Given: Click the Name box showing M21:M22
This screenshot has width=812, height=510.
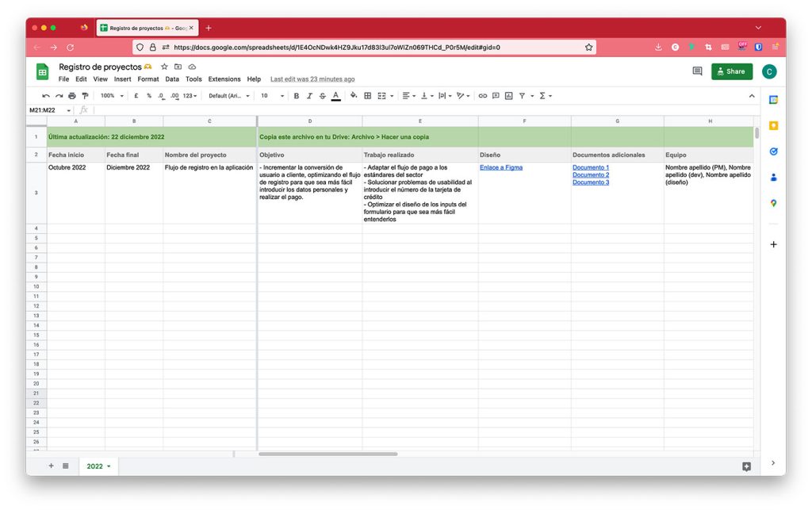Looking at the screenshot, I should pos(48,110).
